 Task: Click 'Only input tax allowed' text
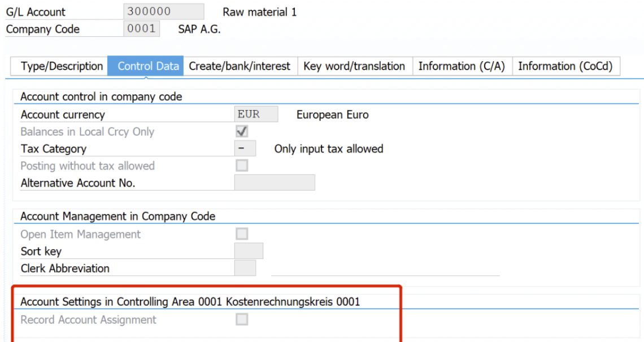pyautogui.click(x=329, y=149)
